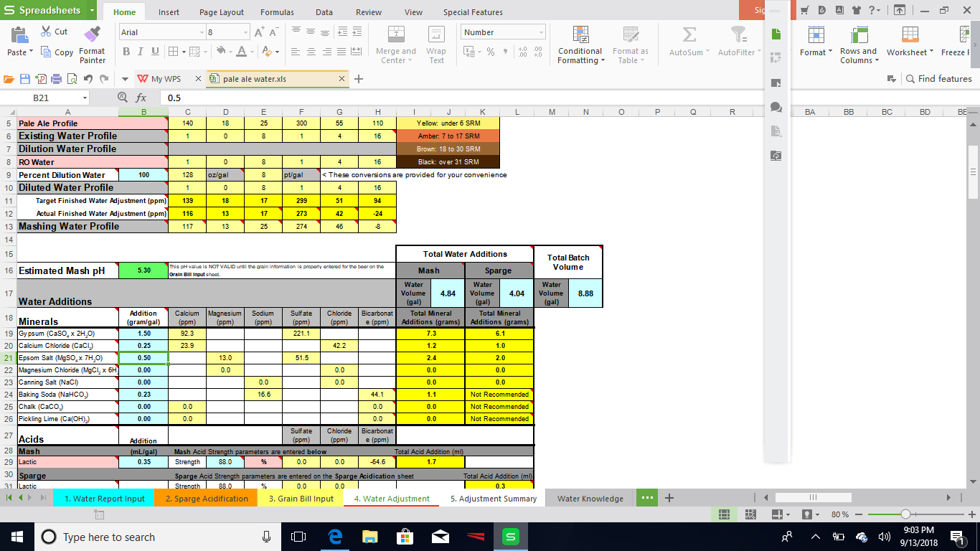This screenshot has height=551, width=980.
Task: Click the Print Preview icon
Action: (x=71, y=79)
